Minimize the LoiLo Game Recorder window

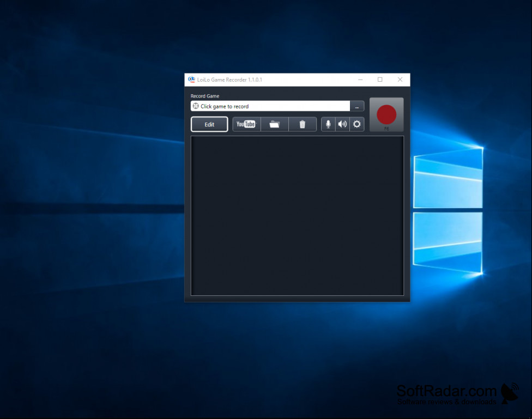[x=360, y=80]
